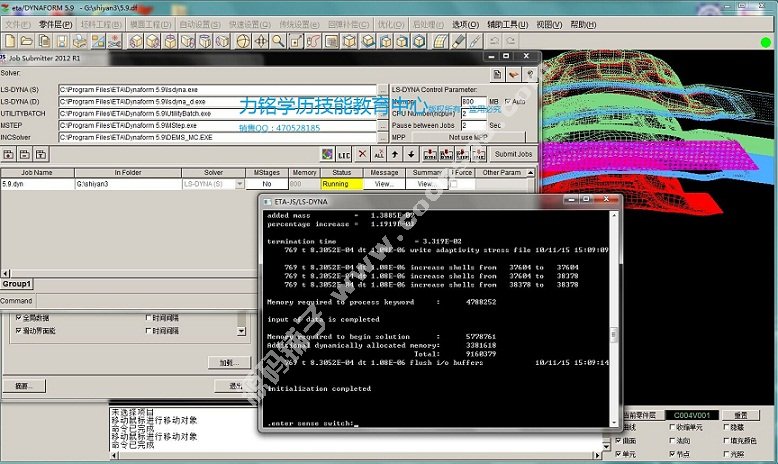Open the 选项(O) menu
778x464 pixels.
coord(465,24)
